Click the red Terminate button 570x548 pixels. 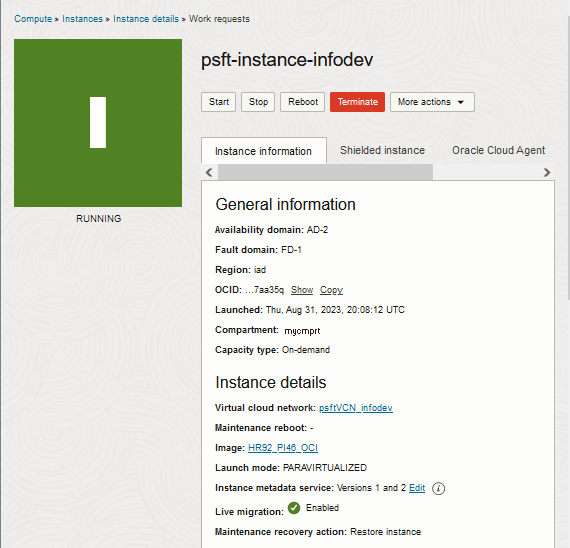point(357,102)
